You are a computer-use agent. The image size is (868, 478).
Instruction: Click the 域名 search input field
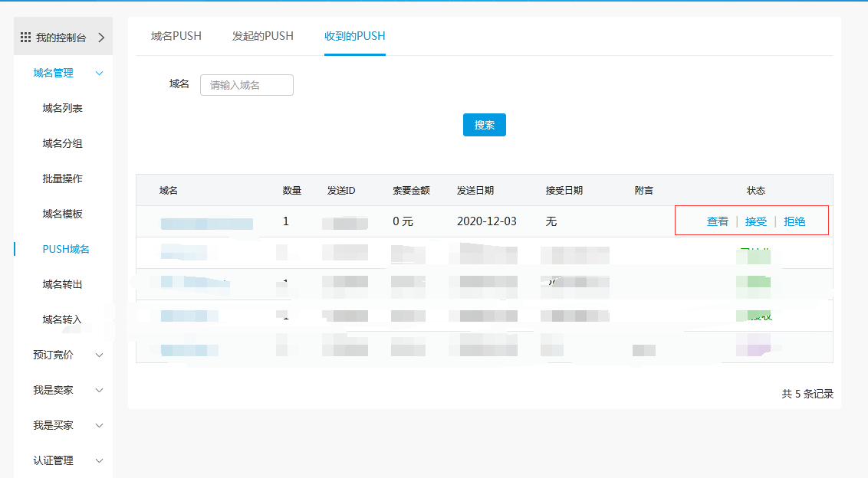pyautogui.click(x=246, y=85)
